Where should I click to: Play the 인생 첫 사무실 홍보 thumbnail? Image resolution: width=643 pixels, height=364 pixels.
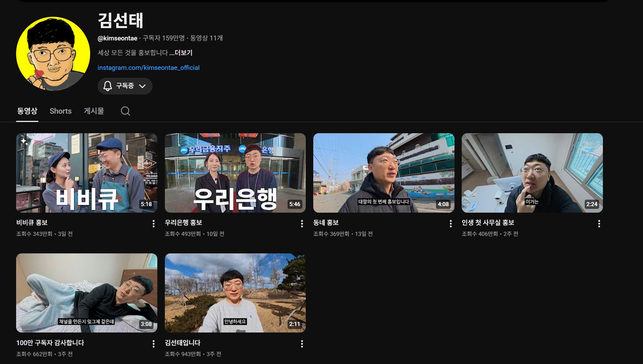tap(532, 173)
